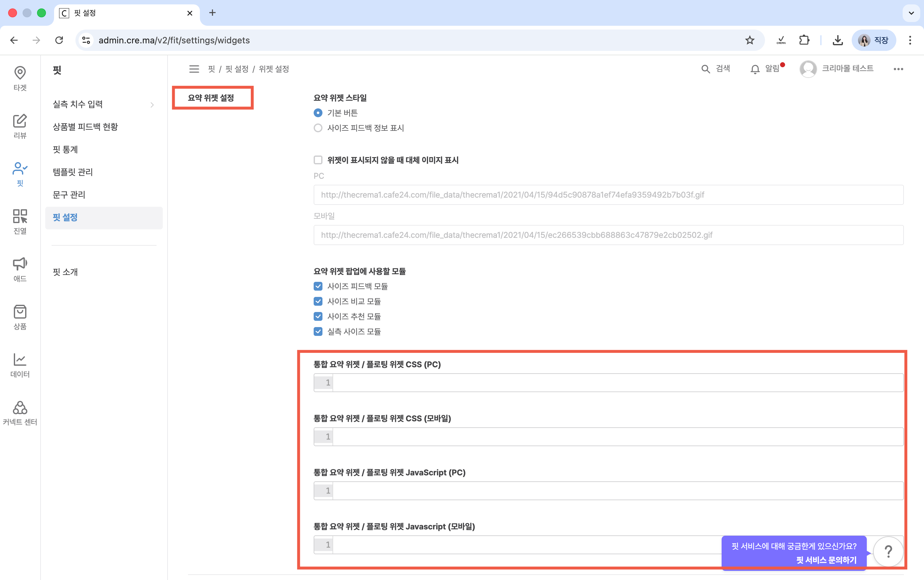Click the JavaScript (PC) code editor field
This screenshot has height=580, width=924.
608,491
